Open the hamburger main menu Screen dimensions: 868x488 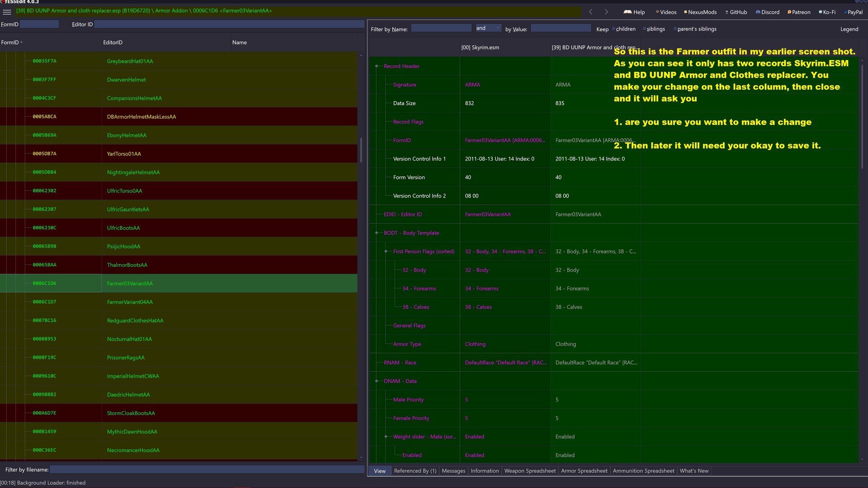pos(7,12)
